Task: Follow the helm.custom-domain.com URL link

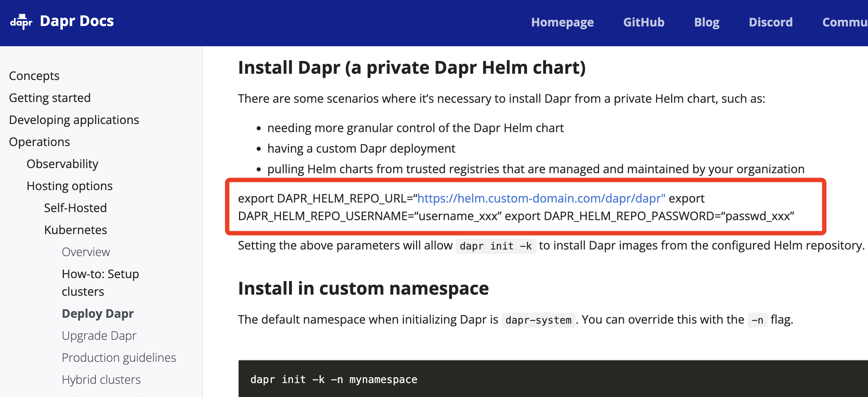Action: (x=541, y=198)
